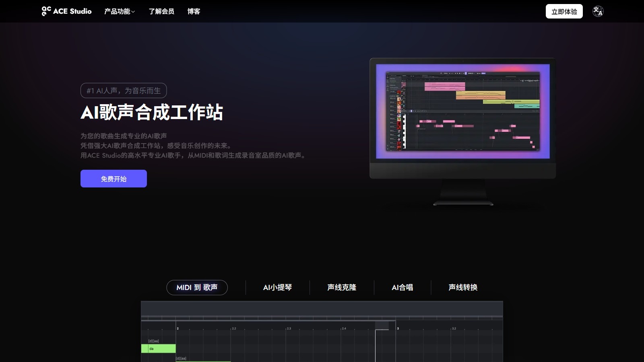Click bar marker 3 on the ruler

click(398, 328)
